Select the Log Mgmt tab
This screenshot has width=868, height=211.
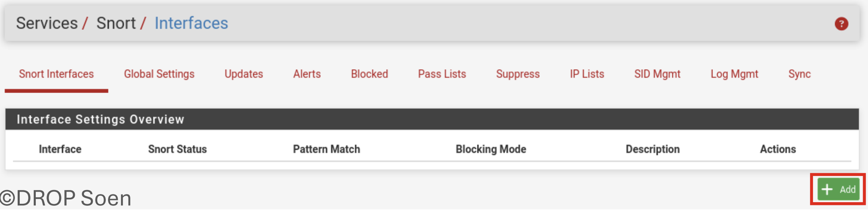coord(734,74)
